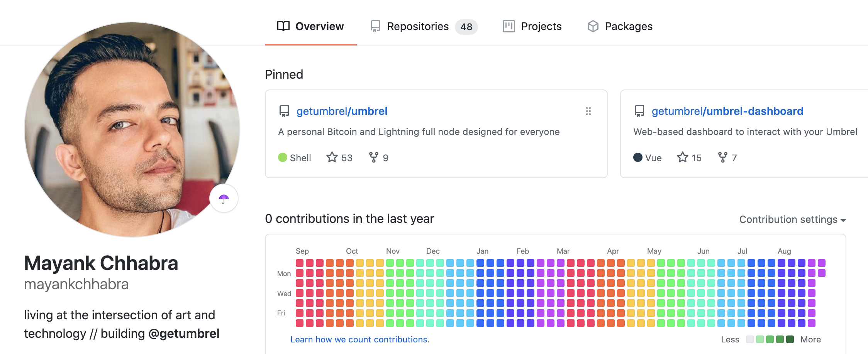Expand the Contribution settings dropdown

pyautogui.click(x=792, y=219)
